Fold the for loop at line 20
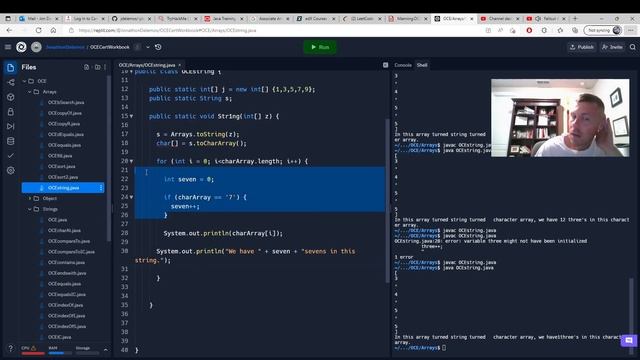 click(131, 161)
